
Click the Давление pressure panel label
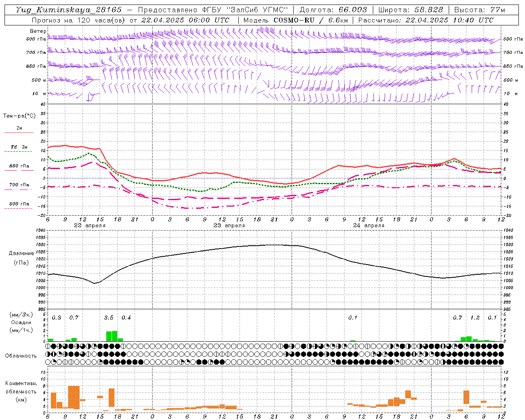21,253
